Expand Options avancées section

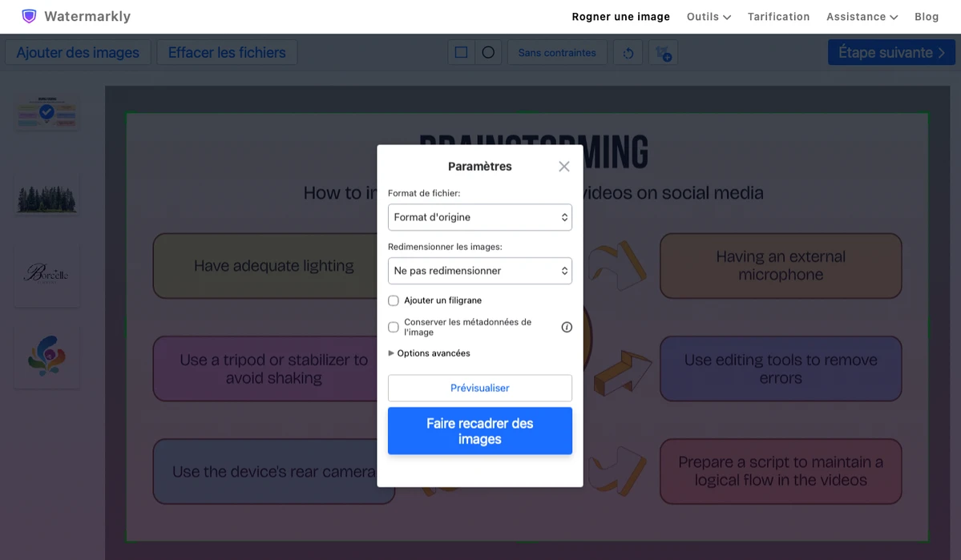point(429,353)
